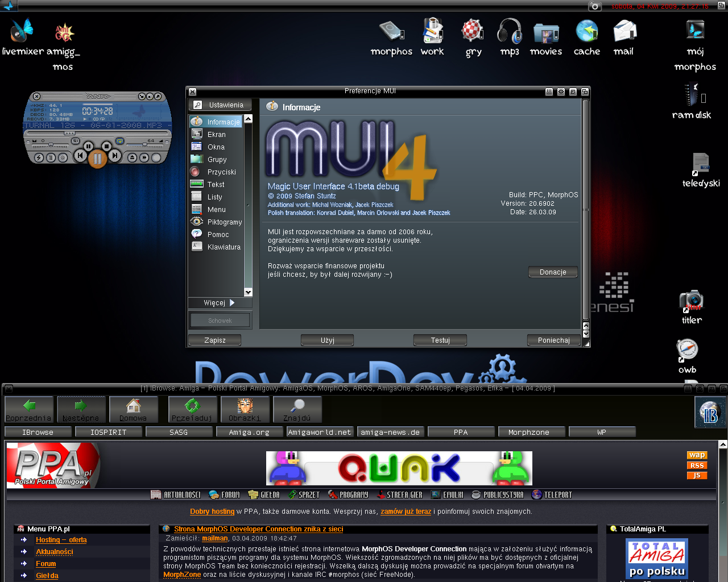Click the ANR player seek position bar
Screen dimensions: 728x582
click(x=98, y=133)
